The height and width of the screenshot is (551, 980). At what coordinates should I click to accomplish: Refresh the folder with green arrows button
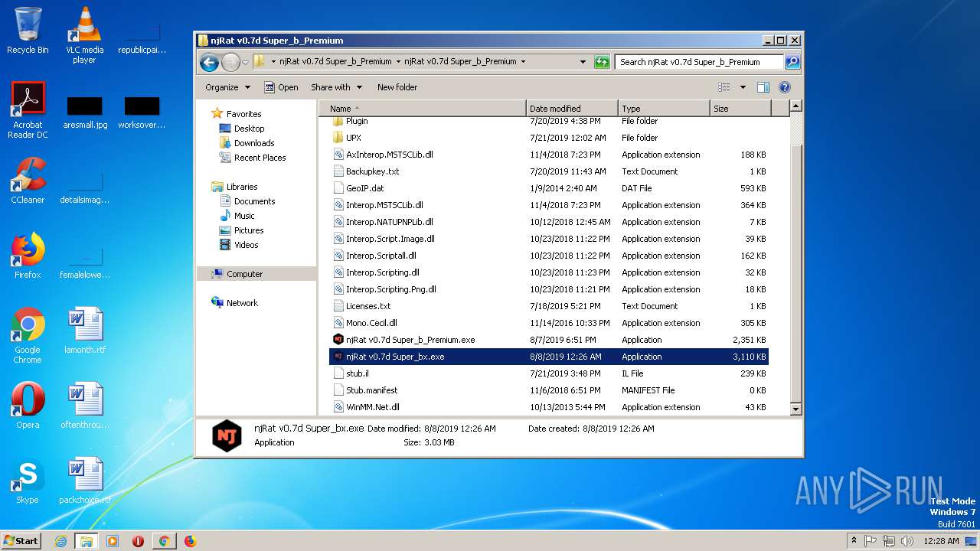tap(602, 62)
